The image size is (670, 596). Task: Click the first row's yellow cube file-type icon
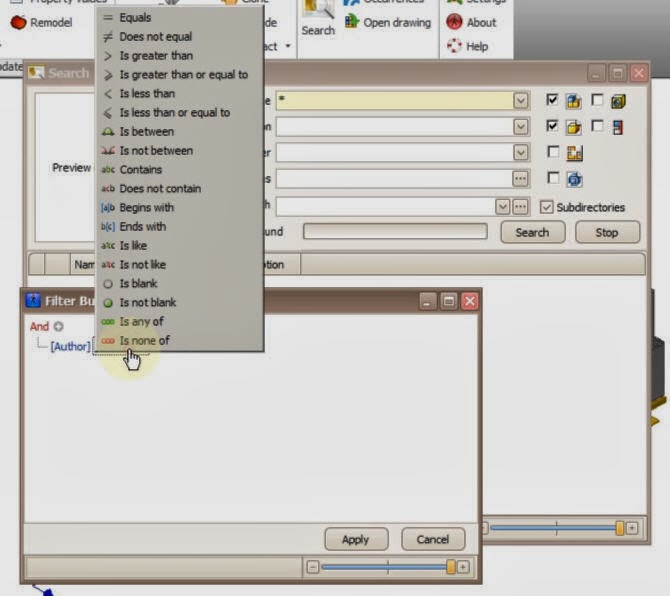[618, 101]
